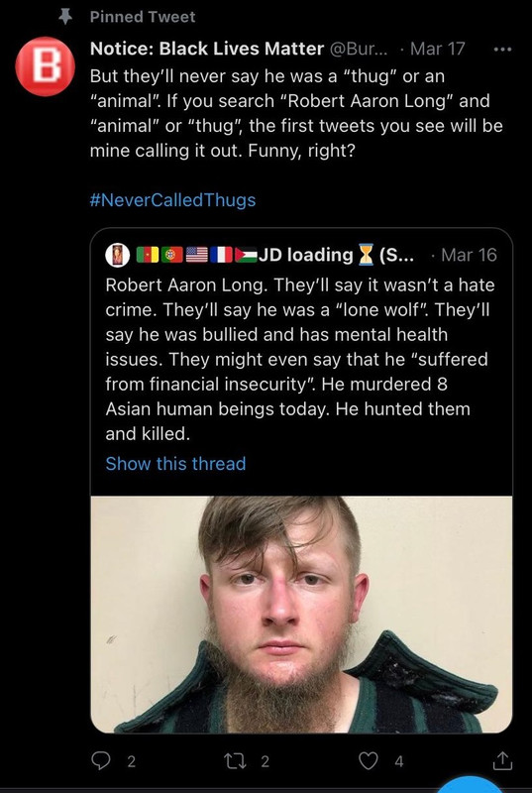Select the Show this thread link
The height and width of the screenshot is (793, 532).
[175, 463]
